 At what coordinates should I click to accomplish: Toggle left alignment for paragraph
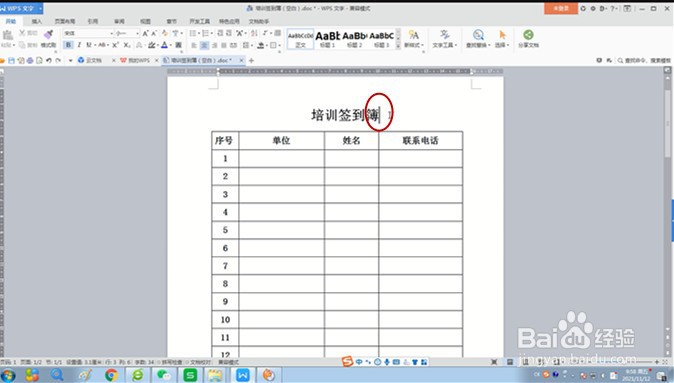(x=194, y=45)
